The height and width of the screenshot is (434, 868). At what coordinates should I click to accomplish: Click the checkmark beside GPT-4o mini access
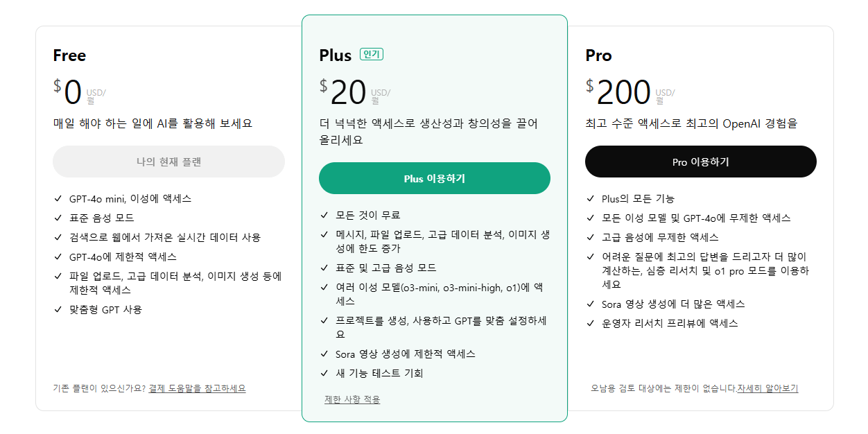tap(58, 198)
